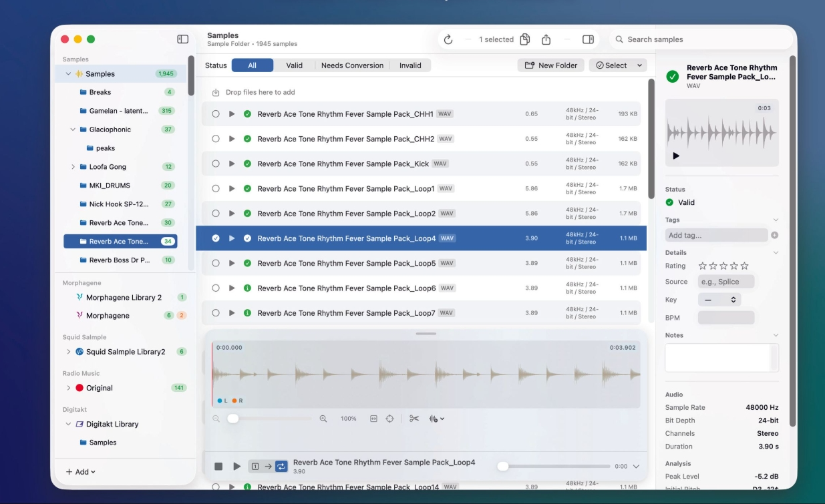Click the New Folder button
This screenshot has height=504, width=825.
click(x=550, y=65)
